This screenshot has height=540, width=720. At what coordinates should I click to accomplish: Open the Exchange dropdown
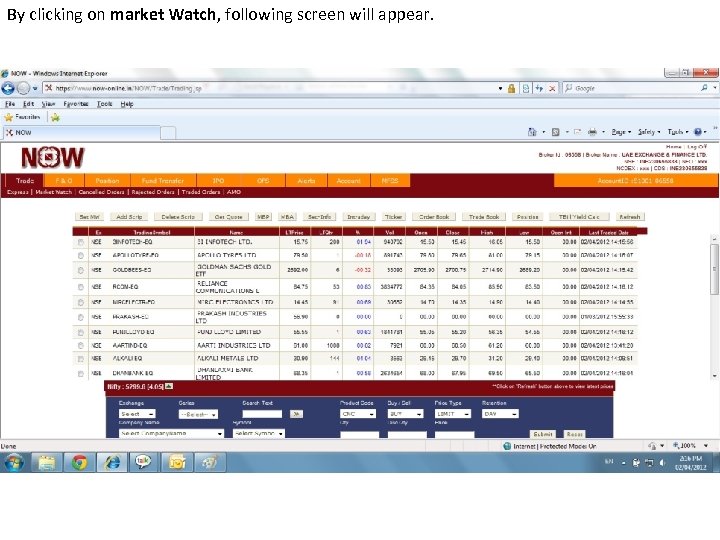coord(137,414)
